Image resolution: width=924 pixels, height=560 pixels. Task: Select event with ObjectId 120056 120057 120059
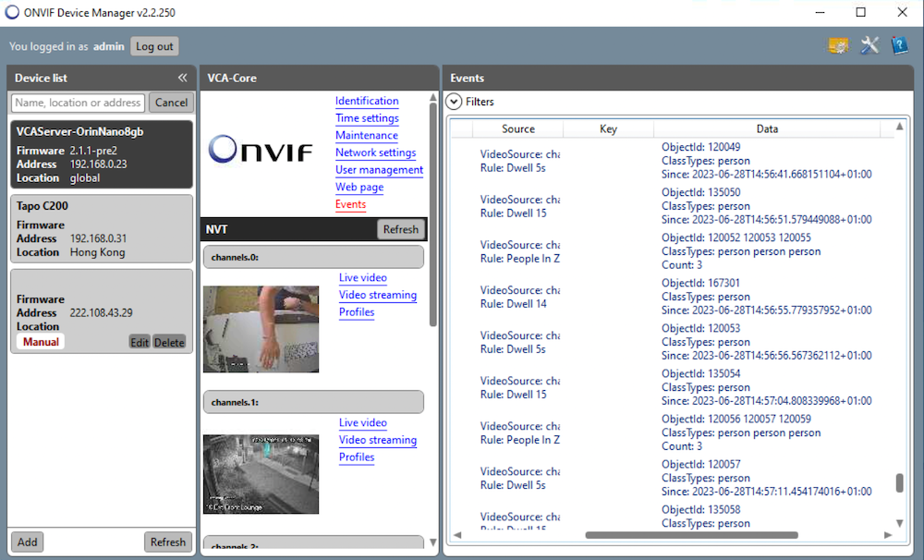pyautogui.click(x=672, y=432)
